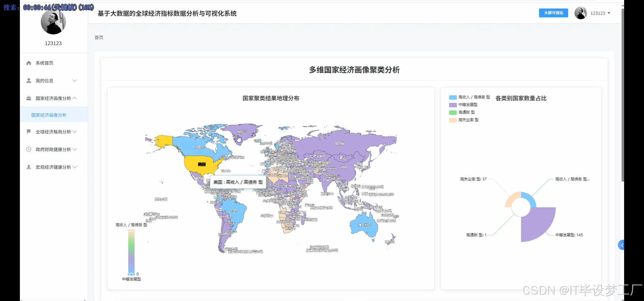Expand the 全球经济格局分析 chevron
Image resolution: width=644 pixels, height=301 pixels.
click(75, 132)
